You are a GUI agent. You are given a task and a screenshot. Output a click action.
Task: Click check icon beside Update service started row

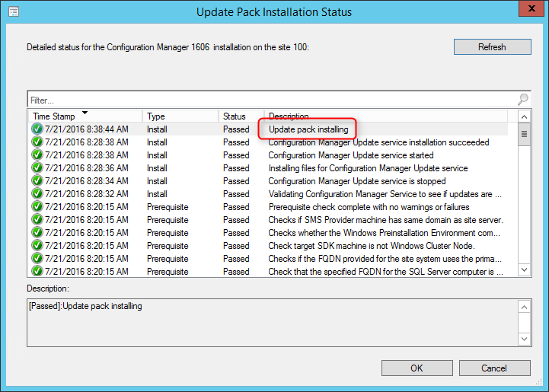click(x=37, y=155)
